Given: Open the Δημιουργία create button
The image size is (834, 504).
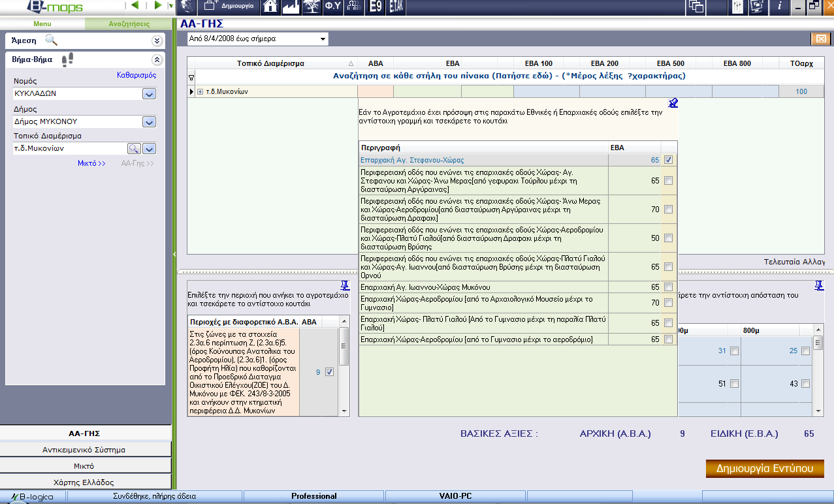Looking at the screenshot, I should click(x=229, y=7).
